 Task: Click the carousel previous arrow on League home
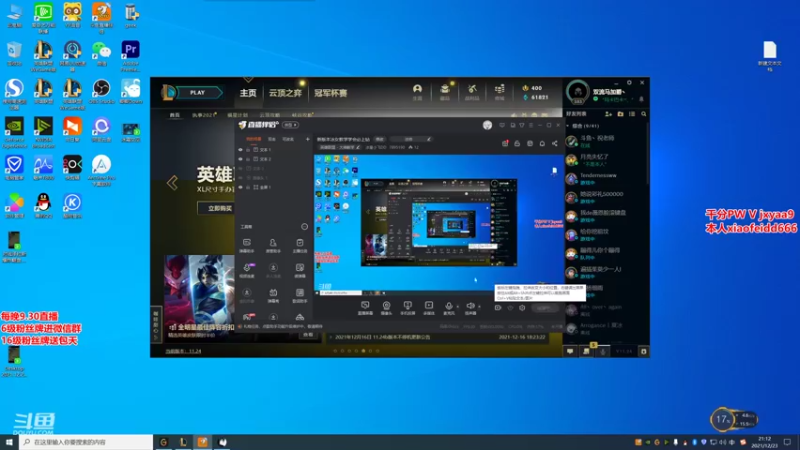[172, 183]
